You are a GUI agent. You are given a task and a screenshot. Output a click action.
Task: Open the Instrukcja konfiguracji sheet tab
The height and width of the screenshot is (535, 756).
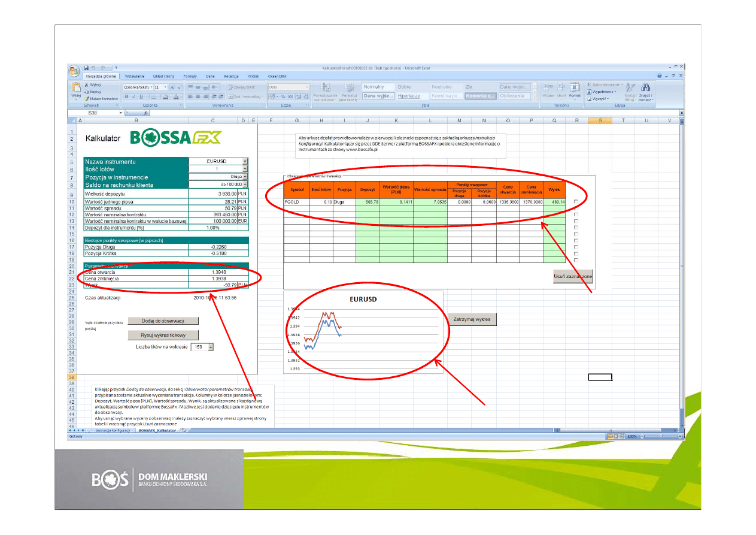pyautogui.click(x=112, y=430)
